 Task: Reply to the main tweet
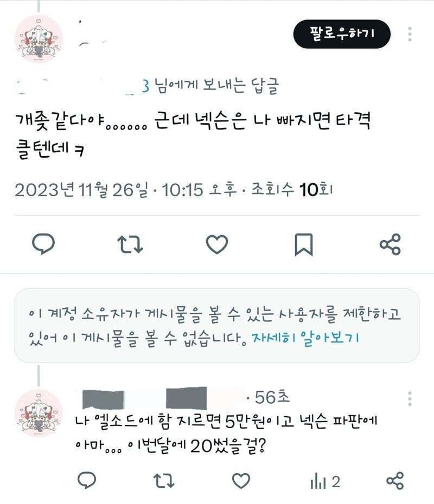(43, 244)
